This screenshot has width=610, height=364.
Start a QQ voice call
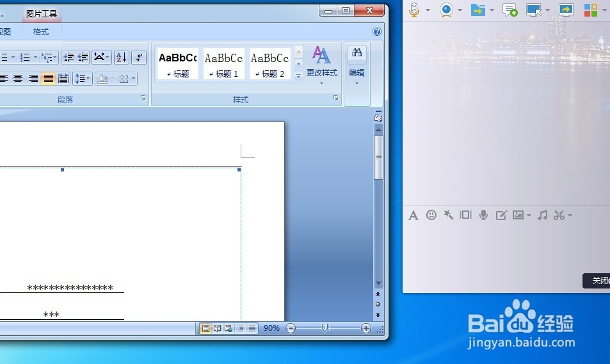pos(414,10)
